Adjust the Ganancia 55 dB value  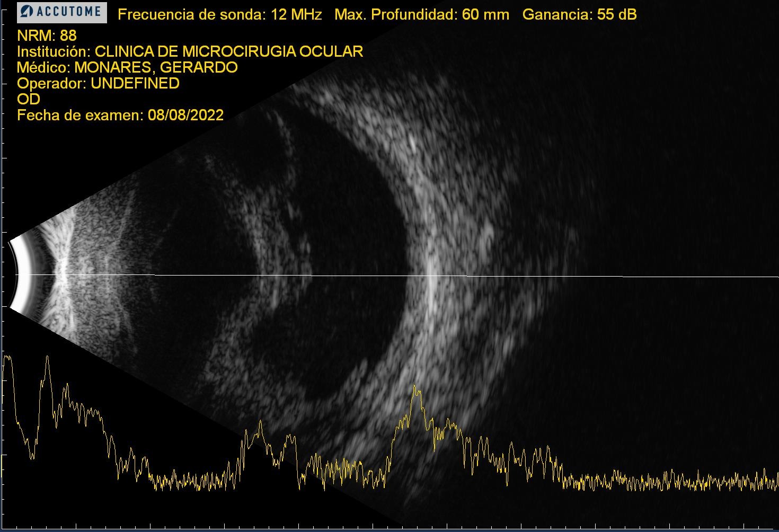(x=579, y=14)
